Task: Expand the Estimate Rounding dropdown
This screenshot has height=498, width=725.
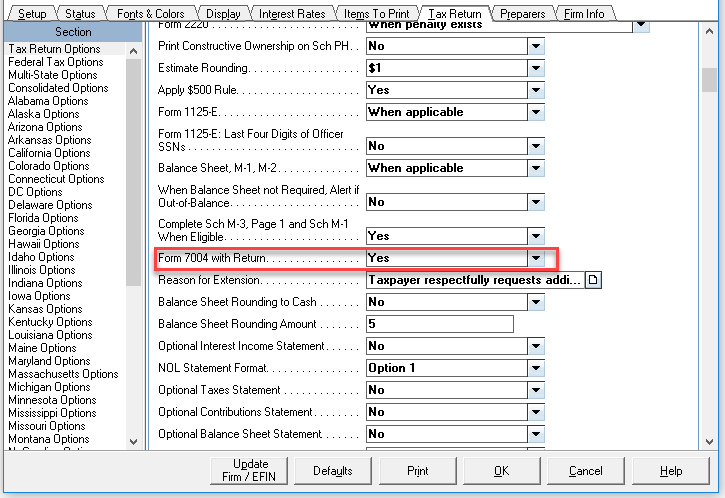Action: [x=536, y=68]
